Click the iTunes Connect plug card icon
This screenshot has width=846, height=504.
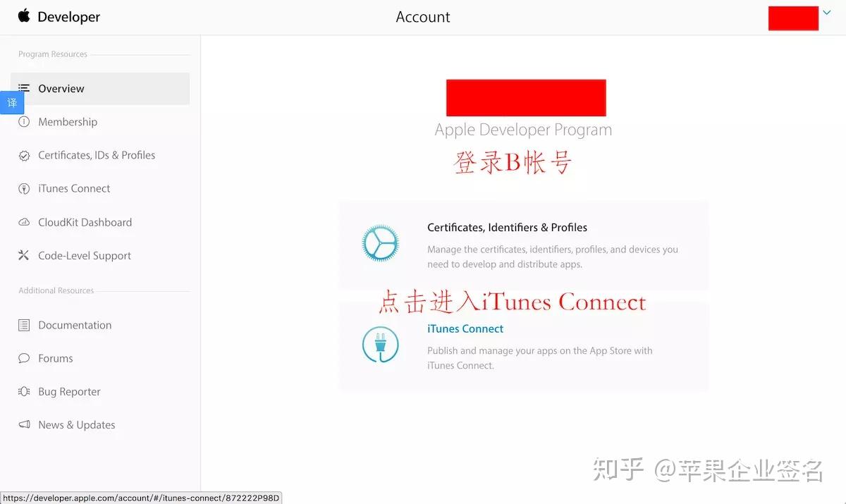380,345
